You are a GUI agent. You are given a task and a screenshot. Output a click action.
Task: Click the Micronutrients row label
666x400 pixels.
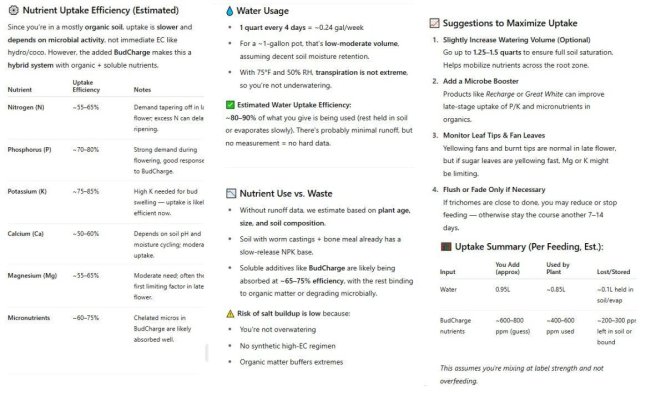pyautogui.click(x=28, y=318)
